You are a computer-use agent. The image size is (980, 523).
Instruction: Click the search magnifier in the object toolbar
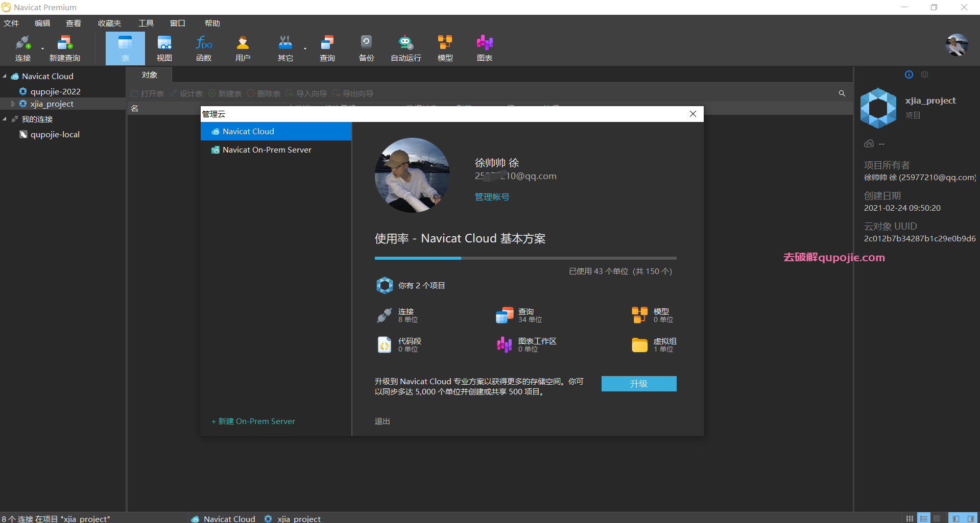click(x=842, y=93)
